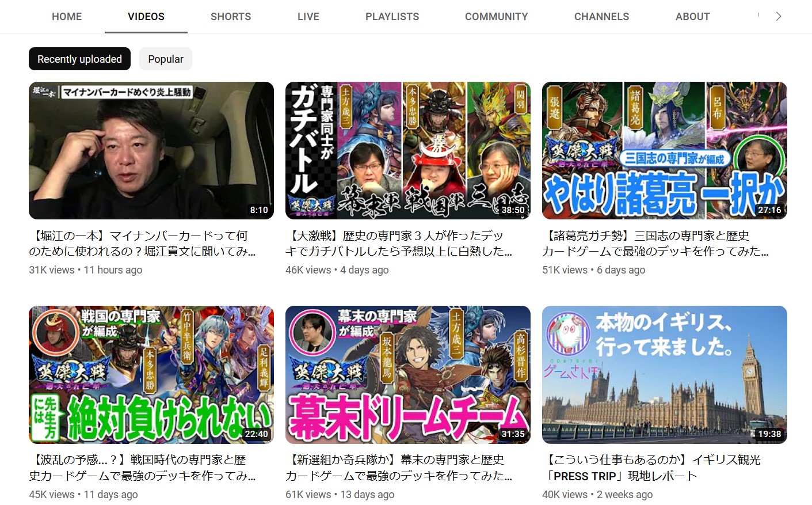812x505 pixels.
Task: Select the VIDEOS tab
Action: pyautogui.click(x=146, y=17)
